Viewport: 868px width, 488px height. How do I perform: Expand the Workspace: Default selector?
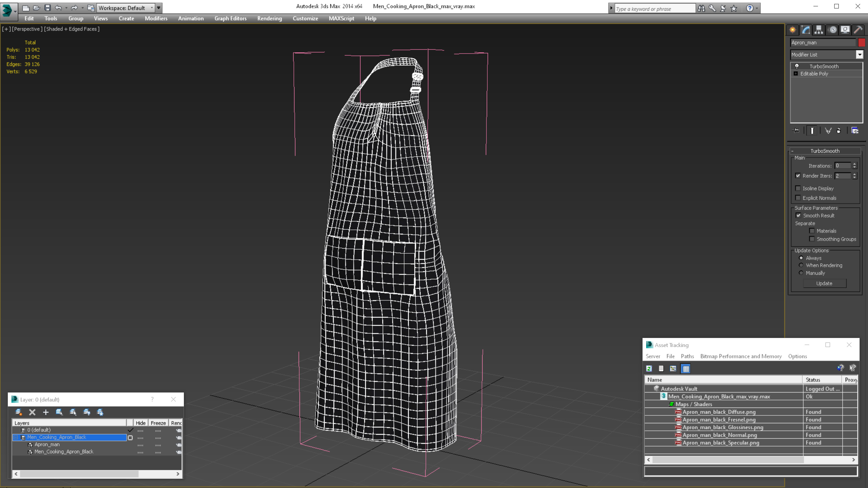point(152,8)
